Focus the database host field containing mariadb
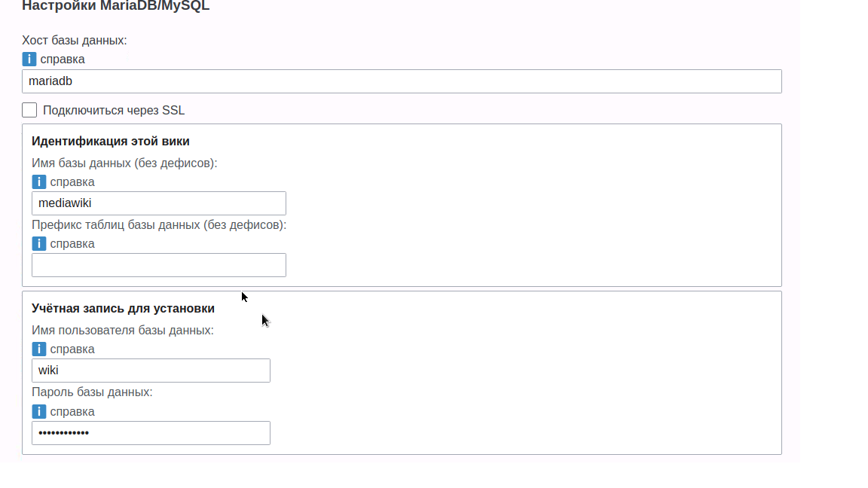The height and width of the screenshot is (488, 868). click(x=402, y=81)
